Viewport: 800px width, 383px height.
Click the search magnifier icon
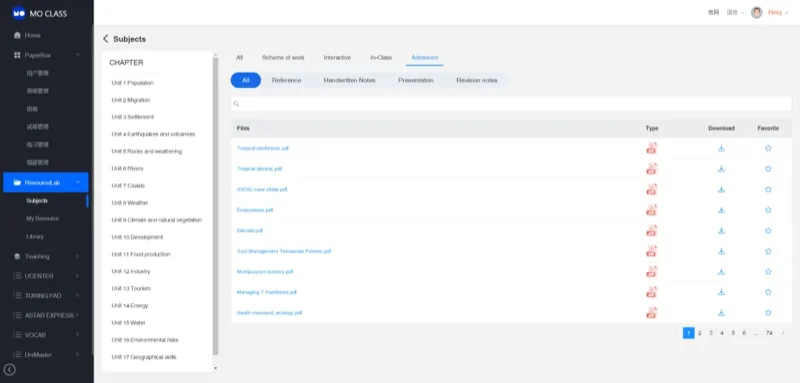[236, 104]
